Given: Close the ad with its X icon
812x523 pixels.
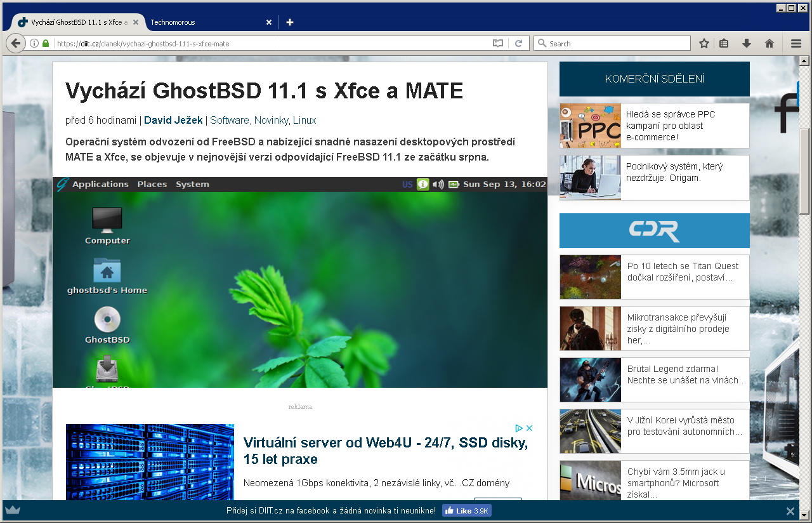Looking at the screenshot, I should click(x=530, y=428).
